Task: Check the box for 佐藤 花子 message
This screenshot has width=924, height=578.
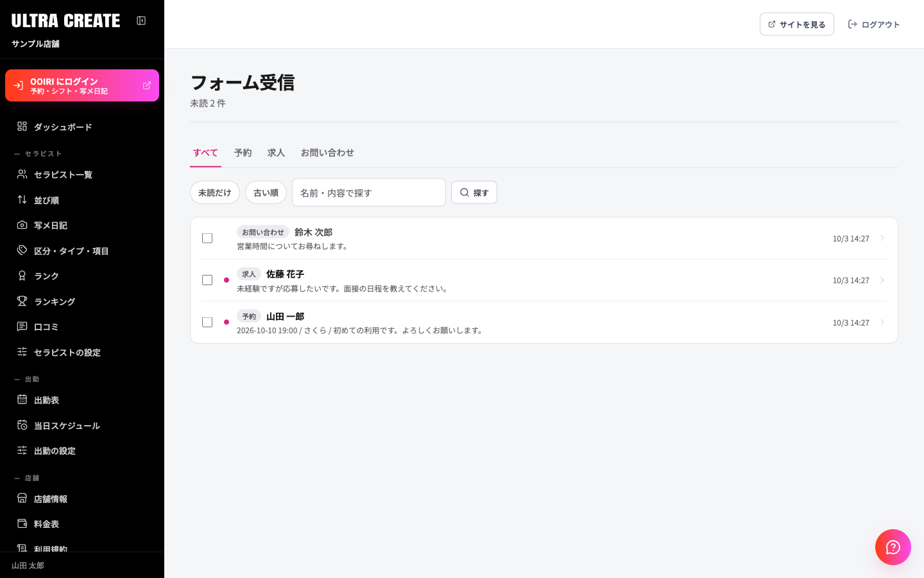Action: 207,280
